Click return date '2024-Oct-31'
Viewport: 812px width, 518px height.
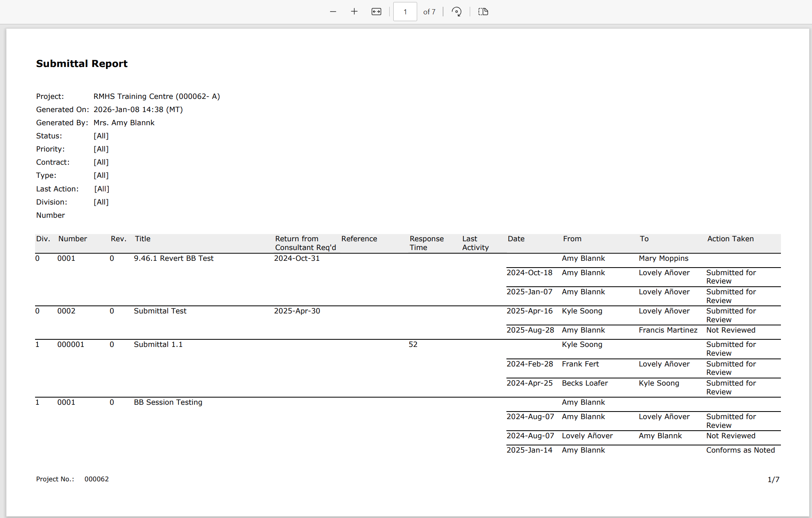click(x=297, y=258)
